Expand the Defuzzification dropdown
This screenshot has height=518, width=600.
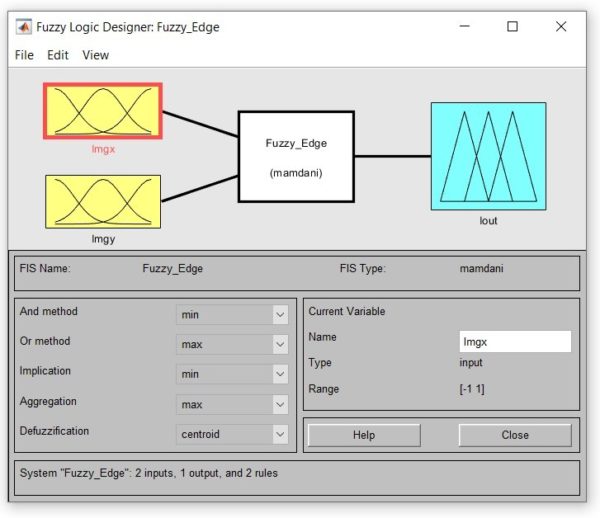pyautogui.click(x=232, y=434)
